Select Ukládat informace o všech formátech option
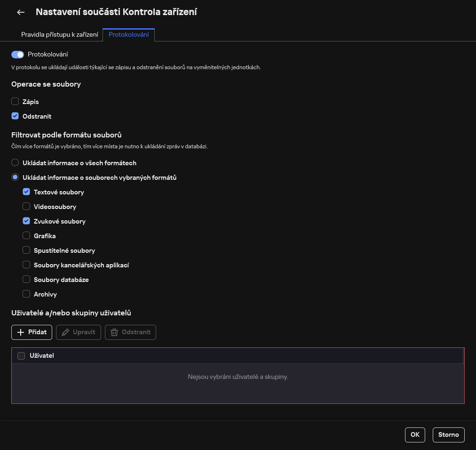The width and height of the screenshot is (476, 450). click(15, 162)
